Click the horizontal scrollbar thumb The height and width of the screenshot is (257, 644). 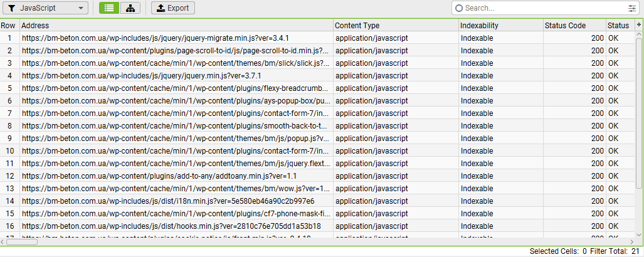click(x=22, y=242)
